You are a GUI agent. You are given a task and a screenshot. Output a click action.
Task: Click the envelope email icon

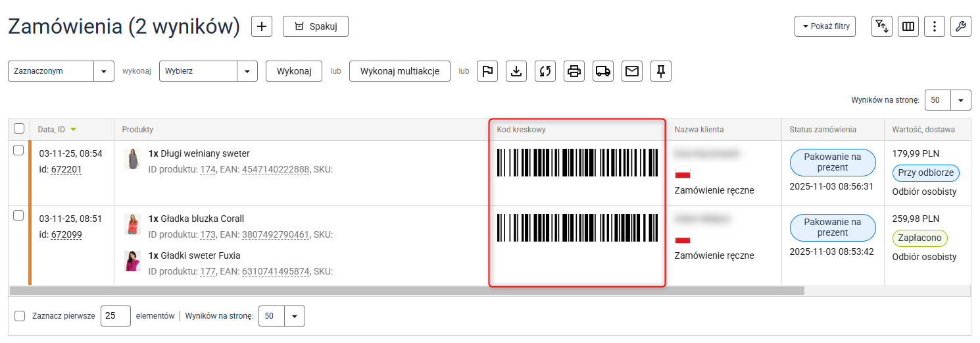[x=632, y=71]
